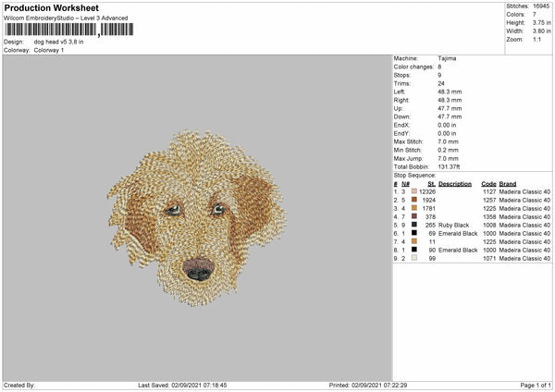This screenshot has height=392, width=555.
Task: Click the Production Worksheet heading
Action: click(x=52, y=7)
